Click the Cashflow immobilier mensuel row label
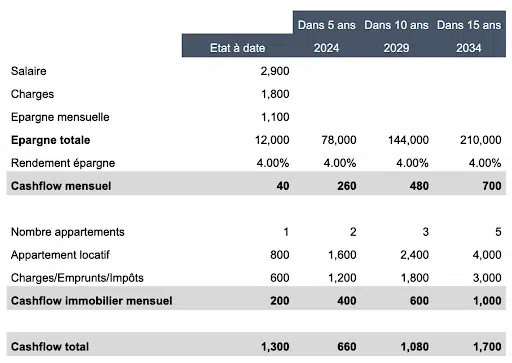This screenshot has height=363, width=512. coord(92,301)
